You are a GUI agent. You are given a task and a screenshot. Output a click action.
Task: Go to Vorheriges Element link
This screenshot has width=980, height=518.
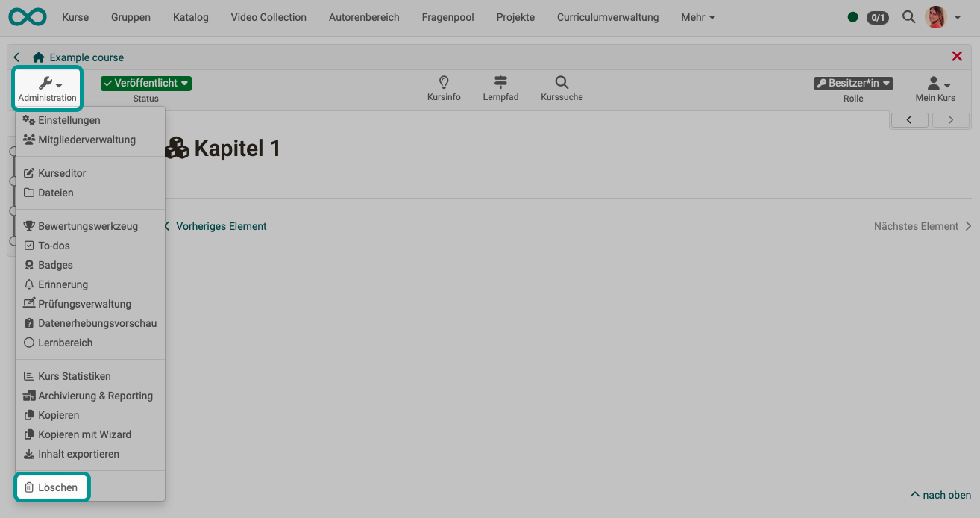point(221,226)
